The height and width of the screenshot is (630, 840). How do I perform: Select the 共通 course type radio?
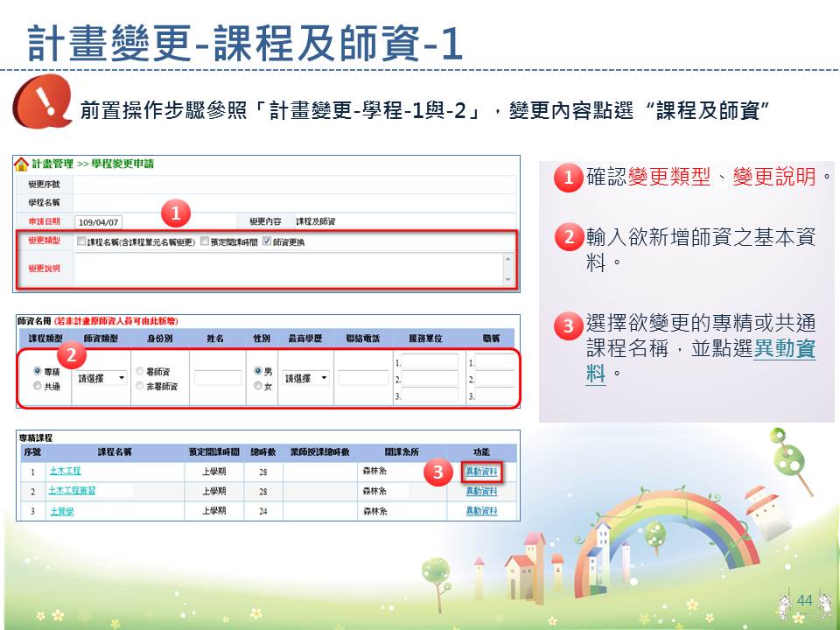pos(37,386)
